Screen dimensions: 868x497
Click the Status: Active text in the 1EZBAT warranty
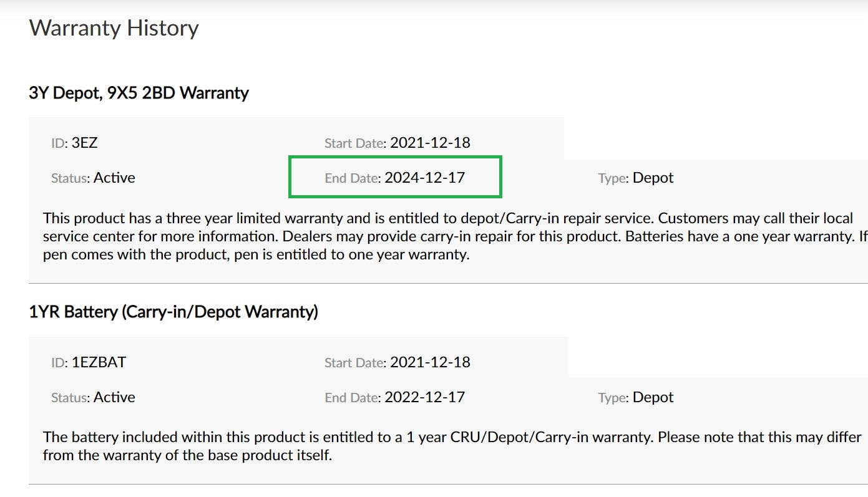[x=93, y=397]
